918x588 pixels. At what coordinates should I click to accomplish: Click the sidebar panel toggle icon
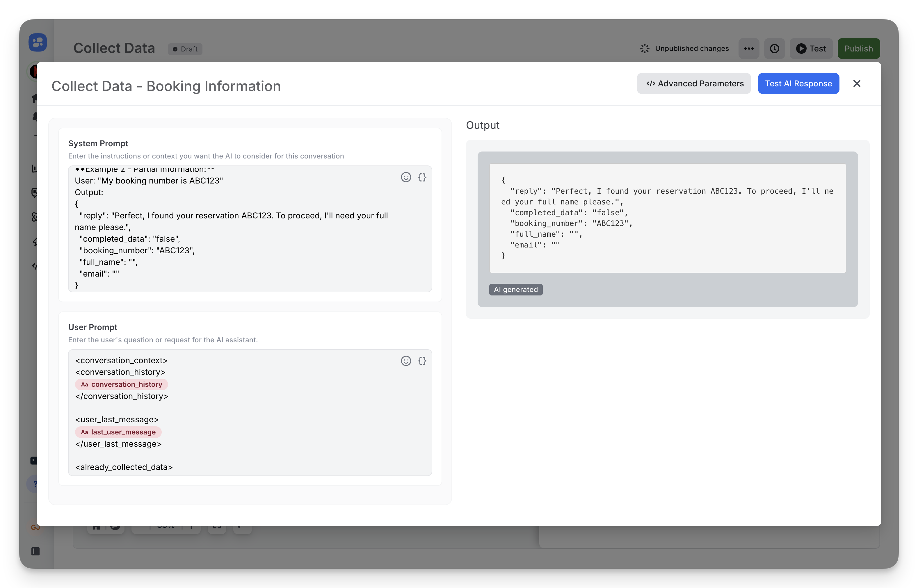35,551
